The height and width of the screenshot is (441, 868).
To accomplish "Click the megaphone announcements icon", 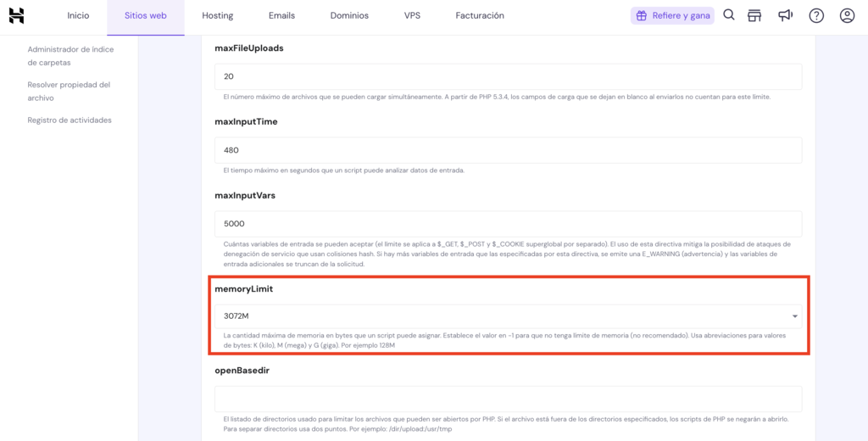I will [x=786, y=15].
